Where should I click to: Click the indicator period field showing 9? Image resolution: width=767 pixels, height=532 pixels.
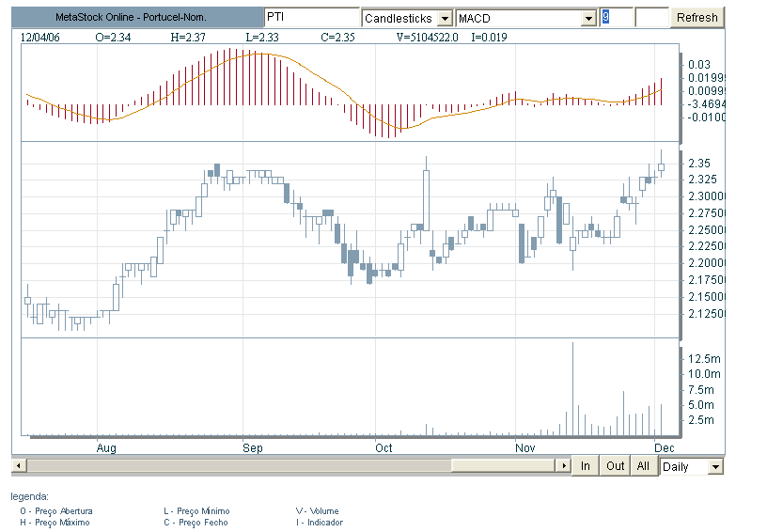tap(617, 17)
